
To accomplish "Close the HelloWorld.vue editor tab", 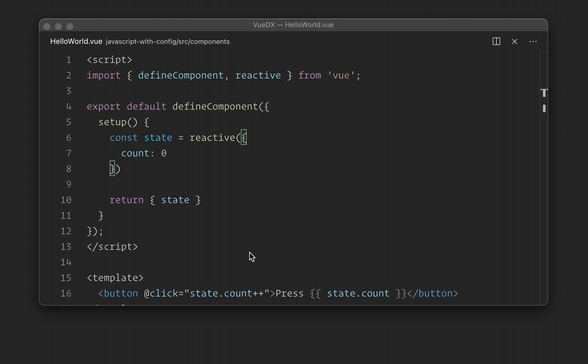I will click(x=514, y=42).
